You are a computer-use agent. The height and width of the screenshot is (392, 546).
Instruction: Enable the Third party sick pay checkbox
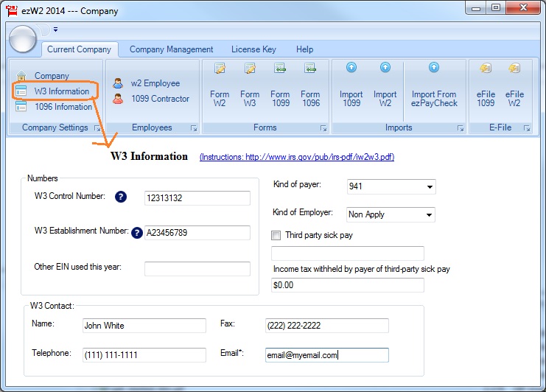click(276, 236)
